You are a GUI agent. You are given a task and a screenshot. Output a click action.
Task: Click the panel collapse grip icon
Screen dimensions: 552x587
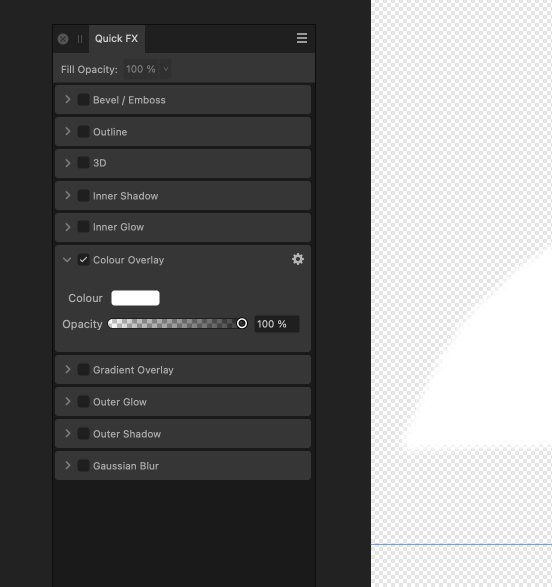click(80, 39)
